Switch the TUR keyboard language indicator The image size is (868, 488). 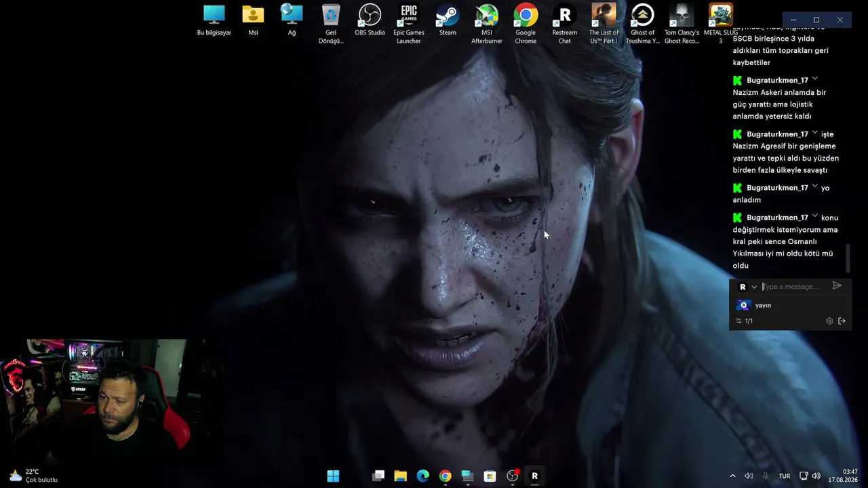[785, 476]
